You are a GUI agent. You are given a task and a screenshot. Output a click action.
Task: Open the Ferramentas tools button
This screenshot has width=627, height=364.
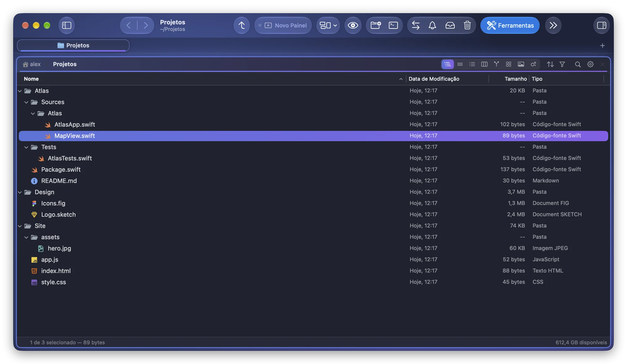click(x=510, y=25)
